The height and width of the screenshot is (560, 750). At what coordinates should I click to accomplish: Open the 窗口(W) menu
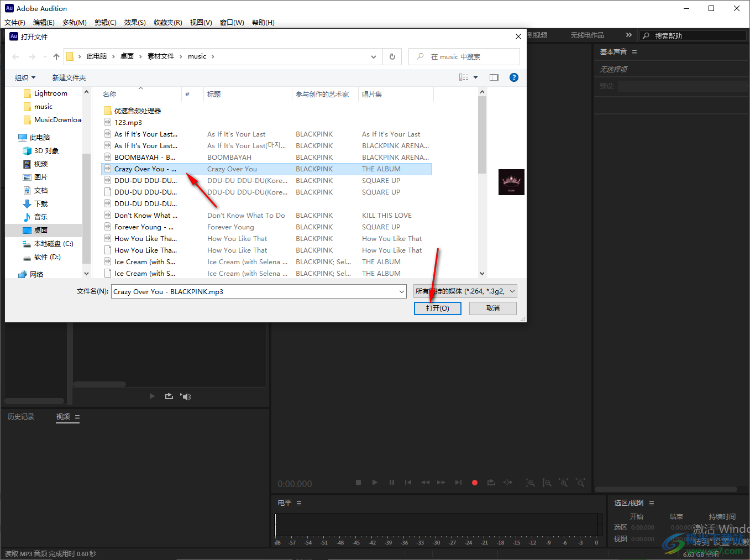click(x=232, y=23)
